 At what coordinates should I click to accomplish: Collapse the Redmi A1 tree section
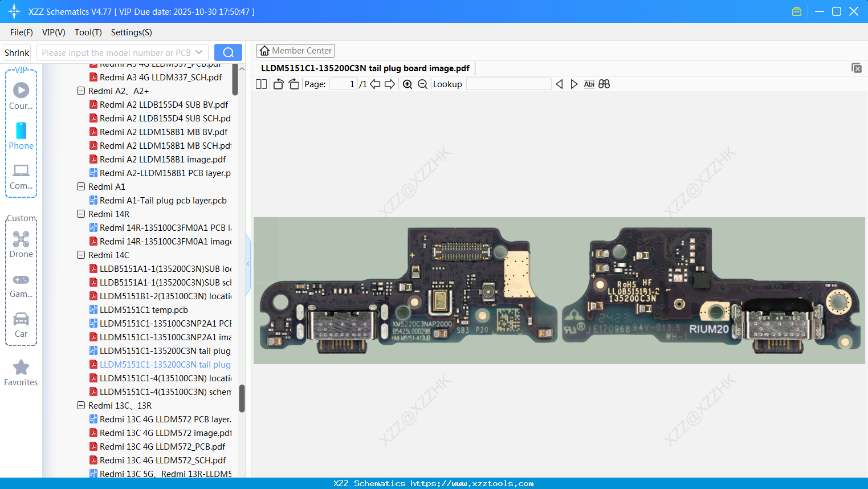click(81, 186)
